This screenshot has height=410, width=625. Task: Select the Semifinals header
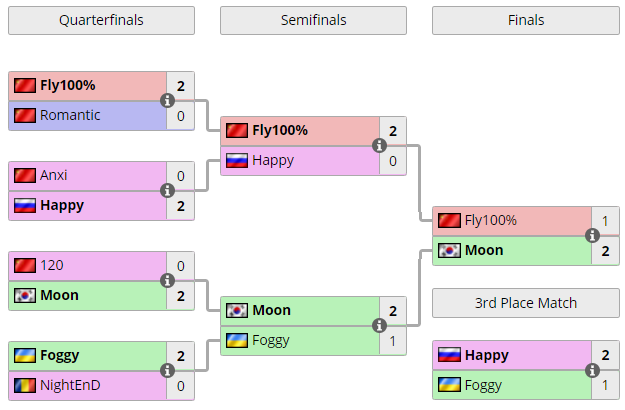[x=313, y=20]
